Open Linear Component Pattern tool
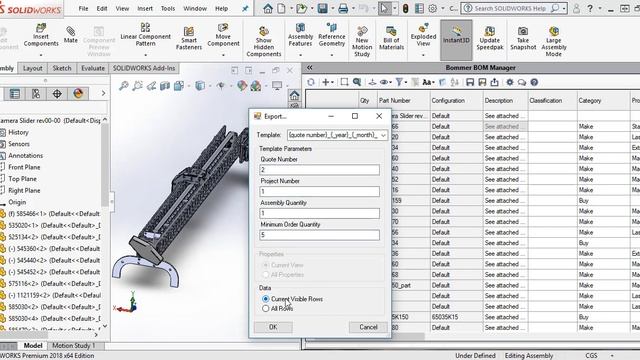Image resolution: width=640 pixels, height=360 pixels. pos(145,34)
